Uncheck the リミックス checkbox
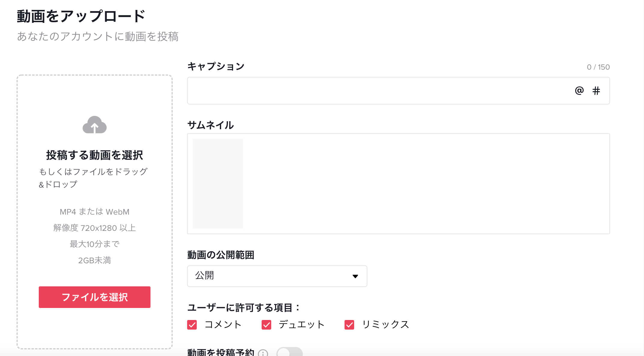644x356 pixels. click(349, 325)
